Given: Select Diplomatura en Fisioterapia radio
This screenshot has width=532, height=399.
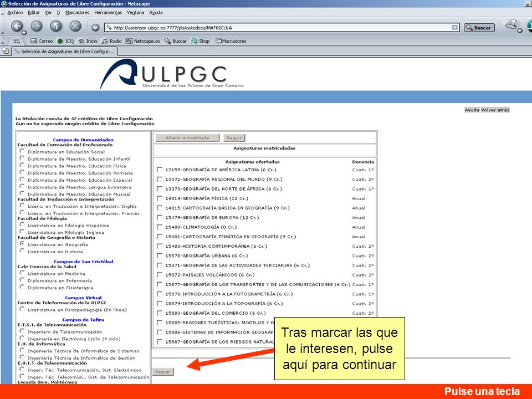Looking at the screenshot, I should click(22, 287).
